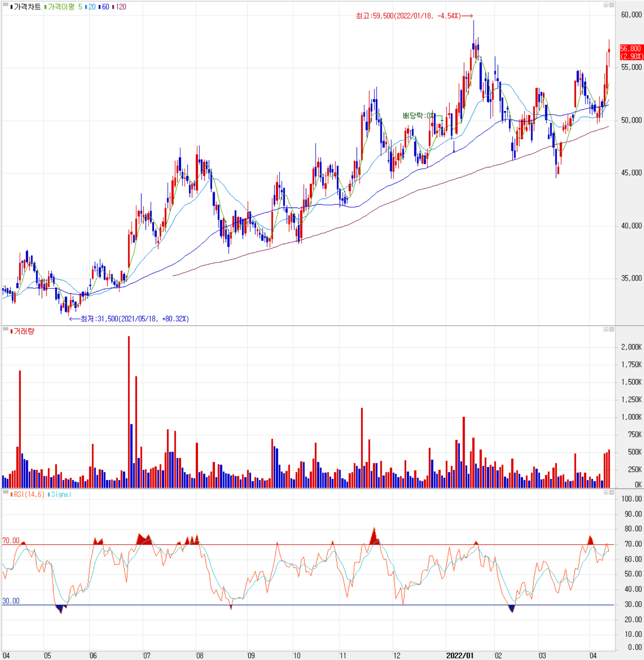The image size is (644, 660).
Task: Select the 60-day moving average legend
Action: 106,7
